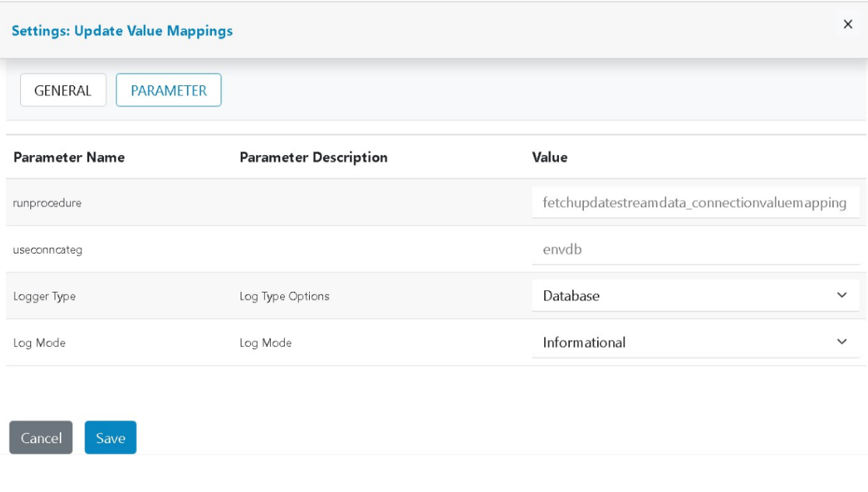
Task: Select the useconncateg parameter name label
Action: coord(47,249)
